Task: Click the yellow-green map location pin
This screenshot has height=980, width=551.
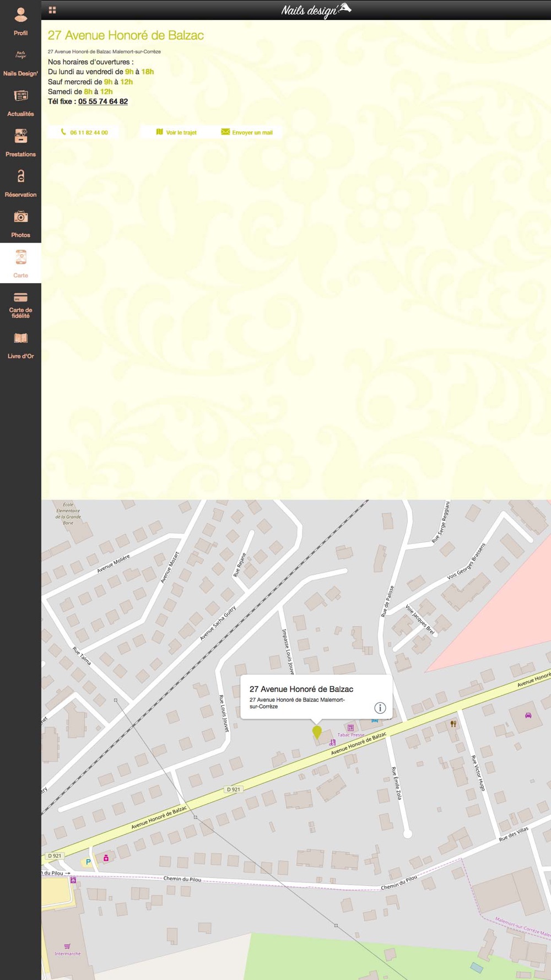Action: tap(317, 731)
